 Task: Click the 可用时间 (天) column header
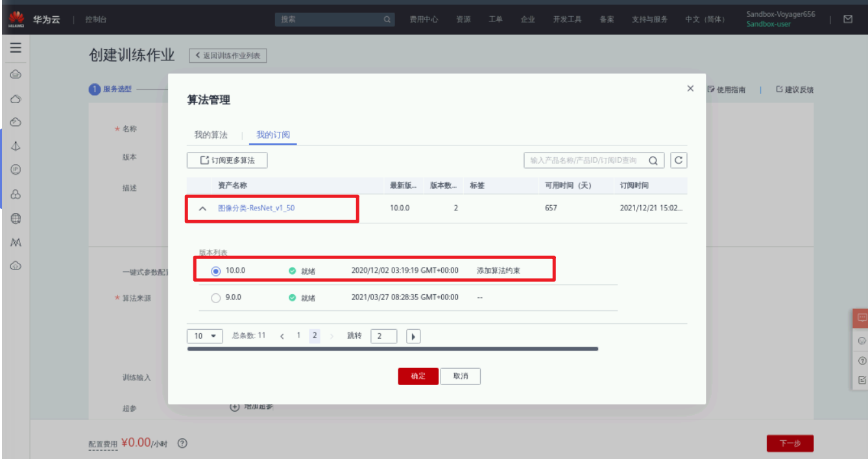pos(568,185)
